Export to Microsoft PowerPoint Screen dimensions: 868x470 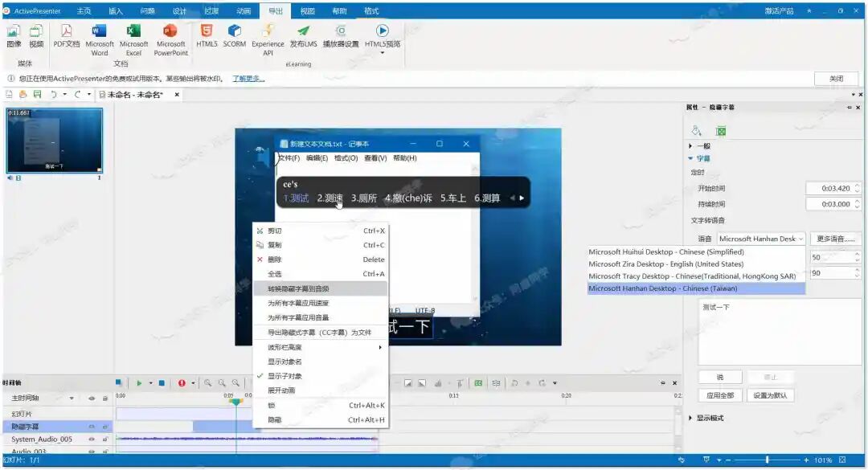coord(170,40)
